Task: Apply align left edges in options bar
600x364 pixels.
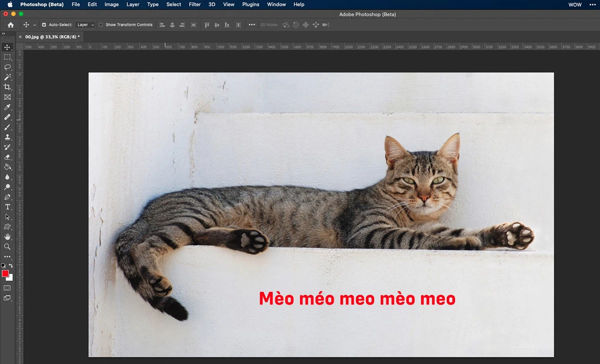Action: pos(162,24)
